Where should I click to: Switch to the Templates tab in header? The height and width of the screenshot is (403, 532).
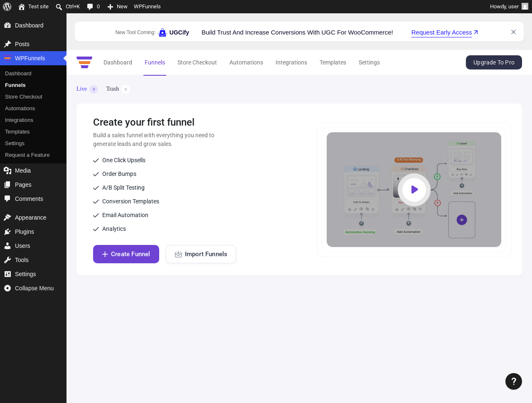pyautogui.click(x=333, y=62)
